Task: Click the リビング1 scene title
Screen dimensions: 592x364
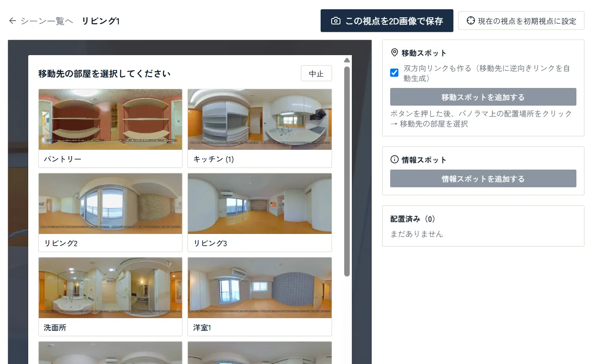Action: (101, 21)
